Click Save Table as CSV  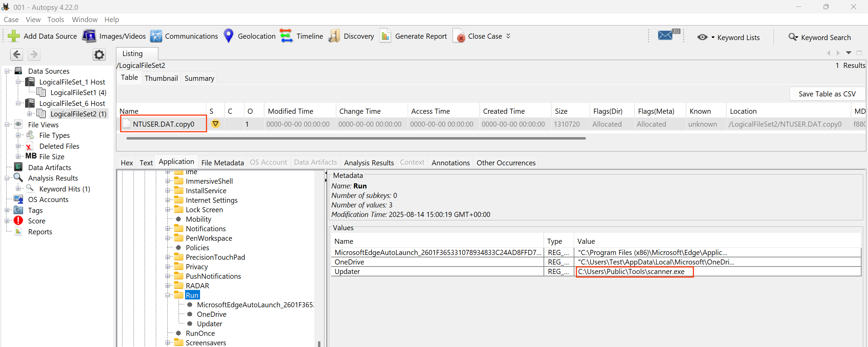[x=827, y=94]
